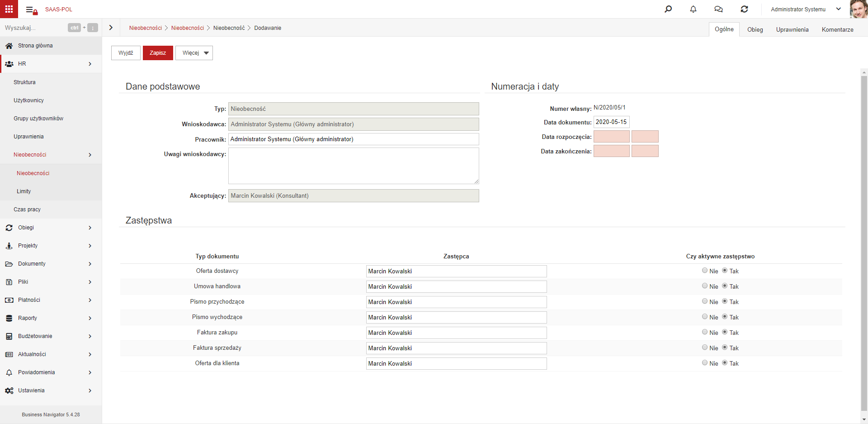Switch to the Obieg tab
868x424 pixels.
[755, 29]
